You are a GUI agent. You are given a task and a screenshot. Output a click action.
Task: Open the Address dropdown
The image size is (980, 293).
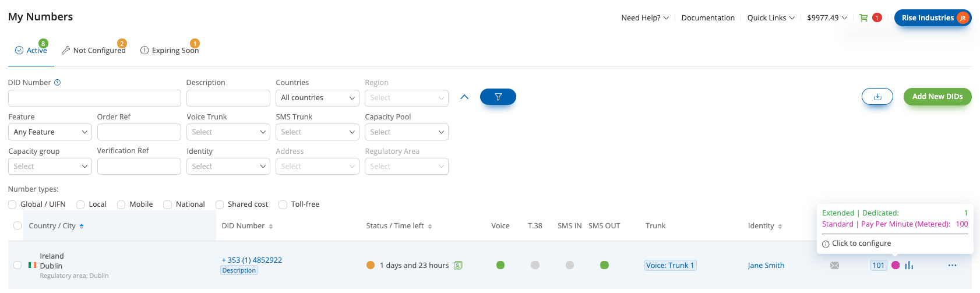[x=318, y=167]
